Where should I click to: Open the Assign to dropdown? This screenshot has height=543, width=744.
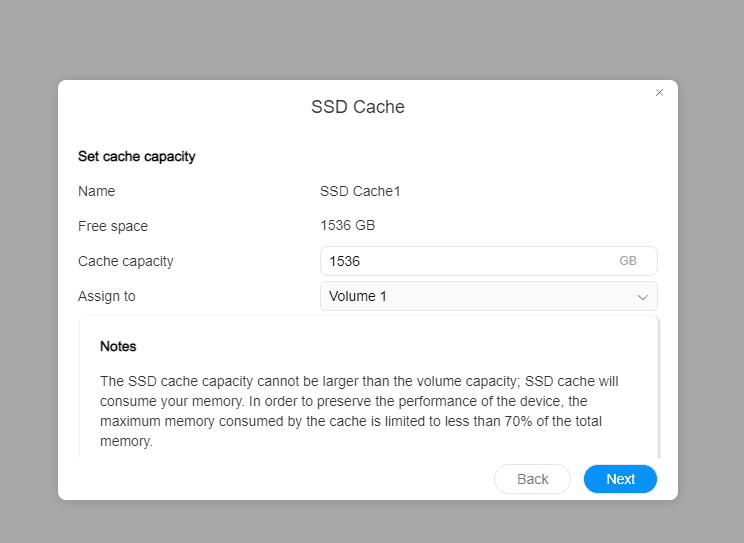[488, 296]
